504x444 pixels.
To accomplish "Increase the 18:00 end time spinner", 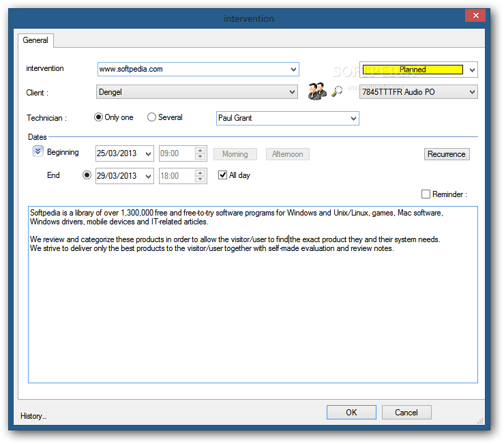I will (x=201, y=173).
